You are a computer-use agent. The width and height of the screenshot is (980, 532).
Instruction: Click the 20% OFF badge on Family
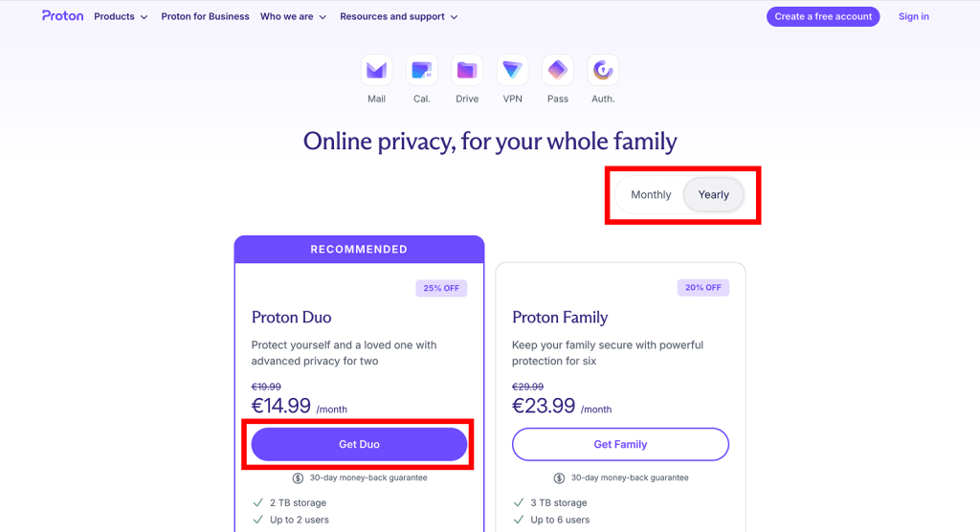coord(702,288)
